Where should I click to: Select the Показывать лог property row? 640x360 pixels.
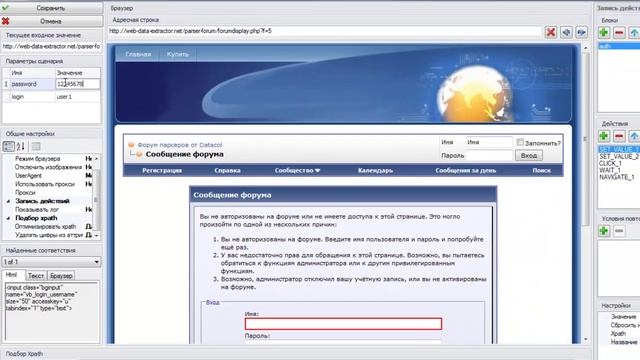[x=48, y=209]
